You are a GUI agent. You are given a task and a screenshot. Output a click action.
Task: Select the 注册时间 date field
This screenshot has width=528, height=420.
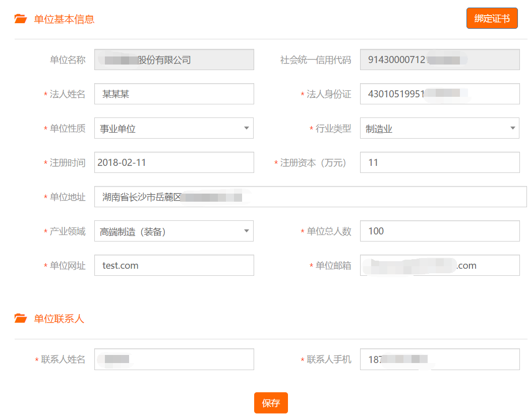tap(173, 162)
